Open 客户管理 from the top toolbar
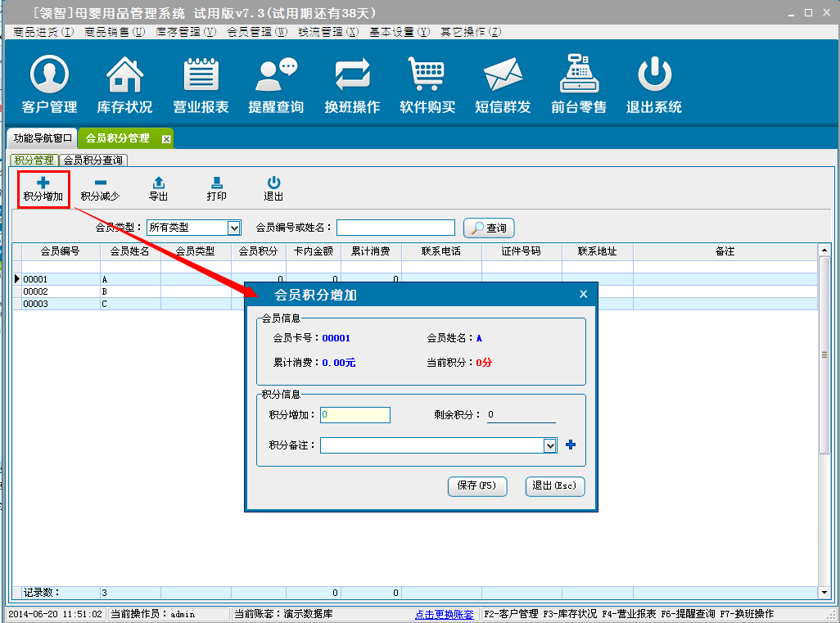Screen dimensions: 840x623 [49, 84]
